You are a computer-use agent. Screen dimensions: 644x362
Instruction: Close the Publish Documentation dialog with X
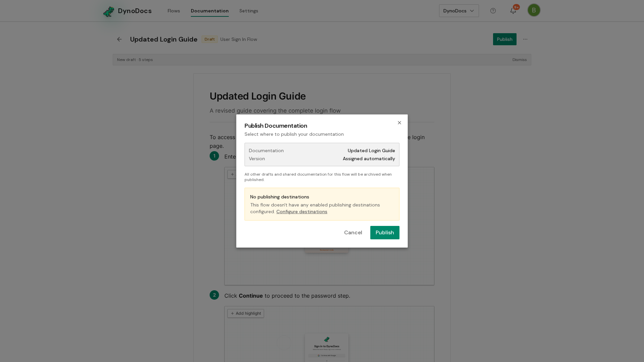[x=399, y=123]
